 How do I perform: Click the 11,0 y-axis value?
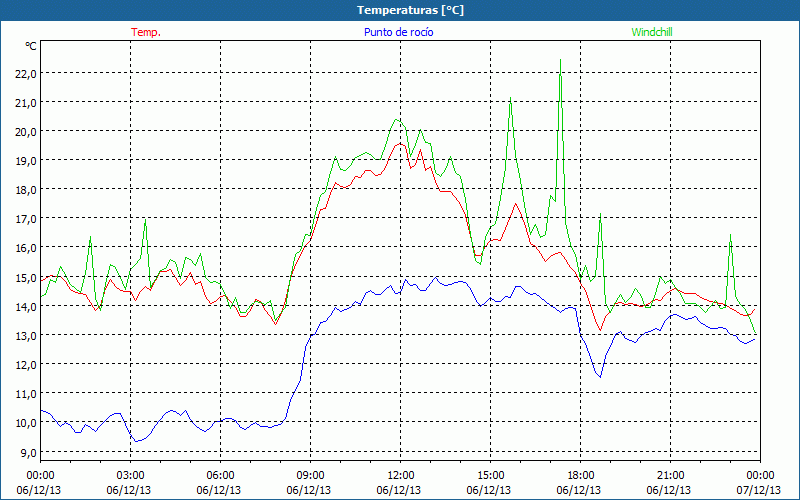coord(26,394)
